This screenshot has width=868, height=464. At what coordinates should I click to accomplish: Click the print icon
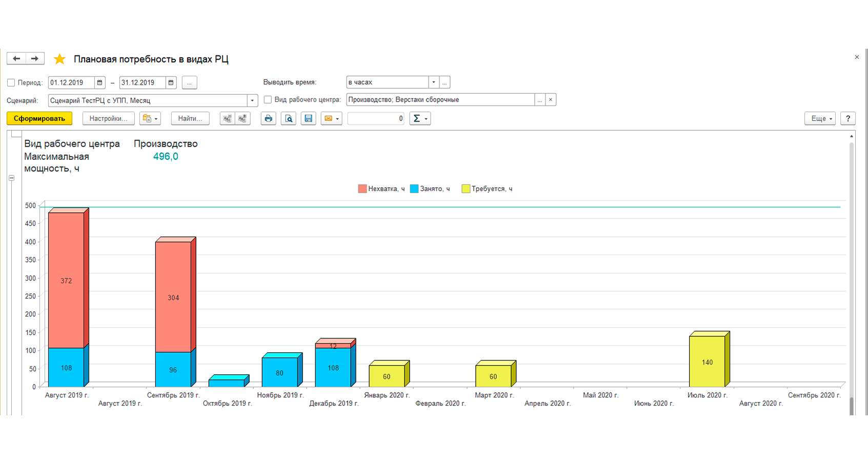click(268, 118)
